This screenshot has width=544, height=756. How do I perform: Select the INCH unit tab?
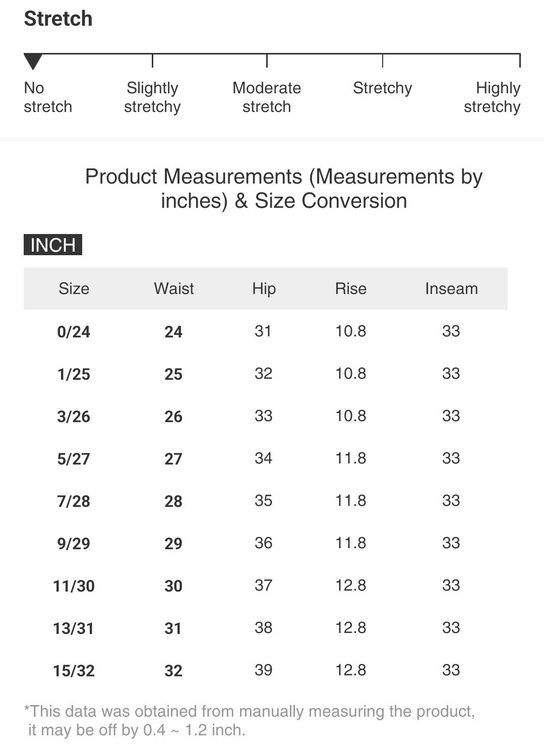coord(53,245)
